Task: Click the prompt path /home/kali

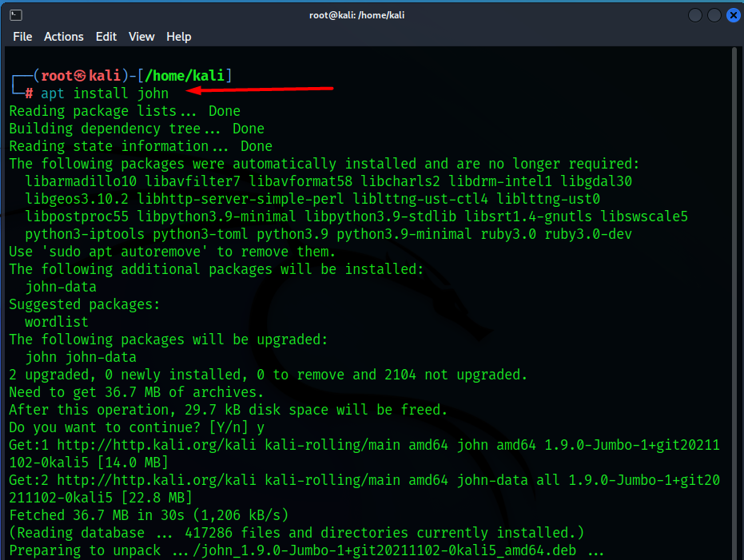Action: click(185, 76)
